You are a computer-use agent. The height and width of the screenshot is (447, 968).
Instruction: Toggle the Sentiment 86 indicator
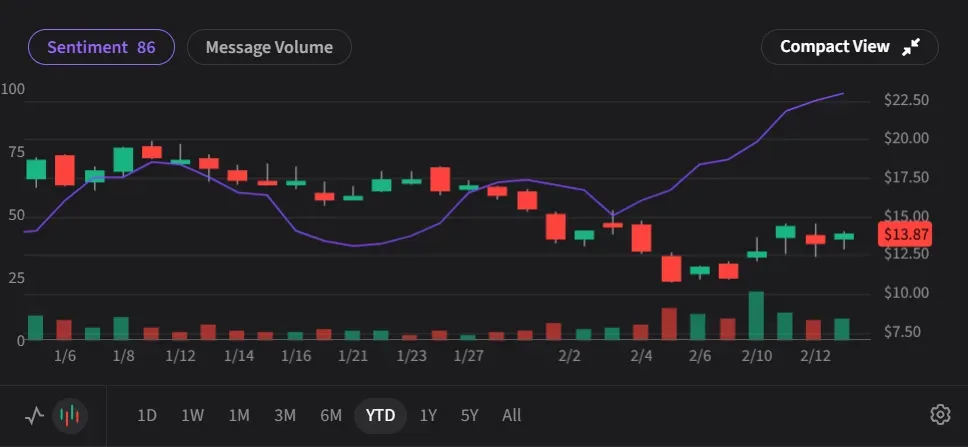tap(101, 47)
